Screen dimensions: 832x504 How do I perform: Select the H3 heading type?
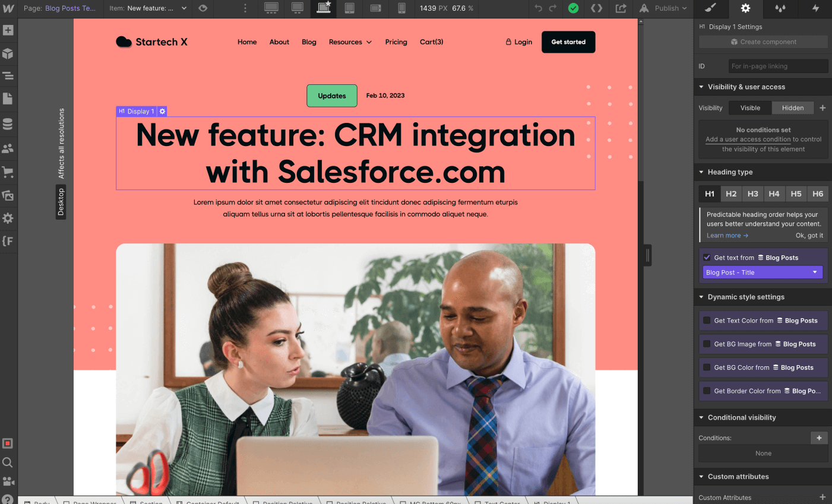coord(752,194)
